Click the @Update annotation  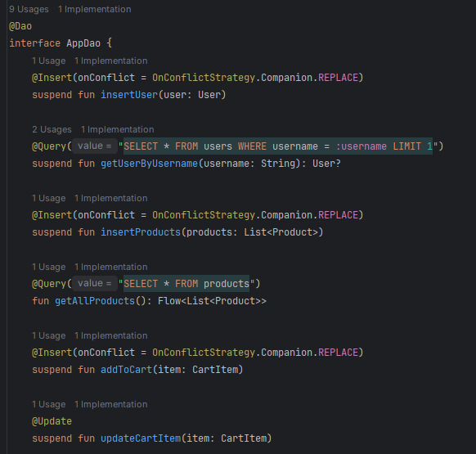pyautogui.click(x=52, y=421)
